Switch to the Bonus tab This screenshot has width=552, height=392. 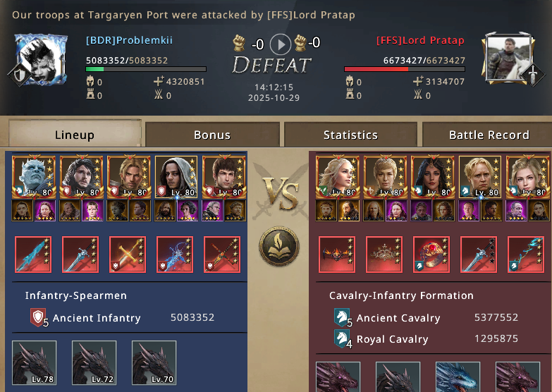(x=212, y=135)
